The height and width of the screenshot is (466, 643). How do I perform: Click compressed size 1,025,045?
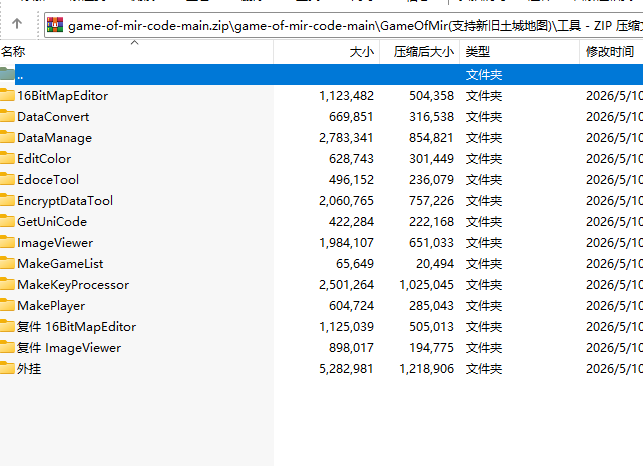[x=426, y=285]
